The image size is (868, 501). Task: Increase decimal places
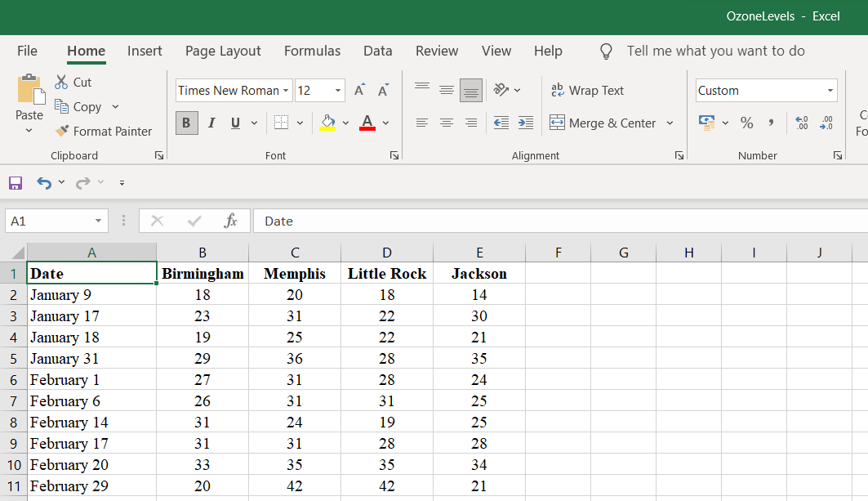tap(802, 123)
